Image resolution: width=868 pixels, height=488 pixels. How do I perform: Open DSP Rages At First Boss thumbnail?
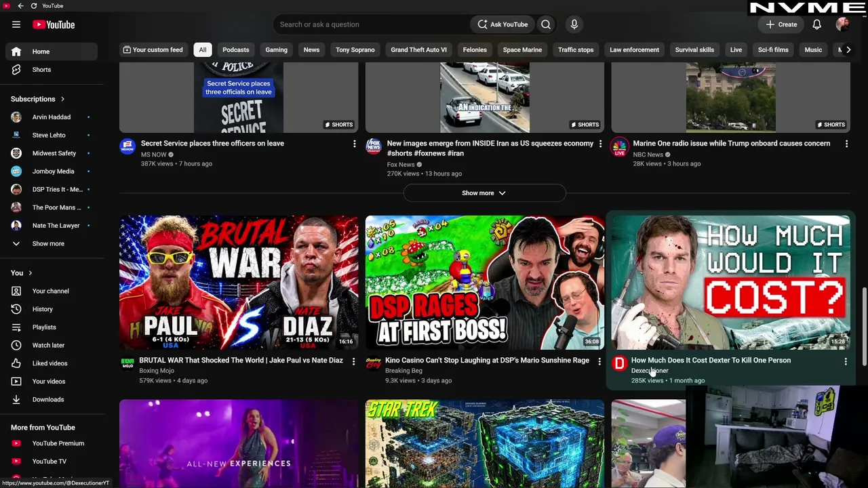(485, 282)
